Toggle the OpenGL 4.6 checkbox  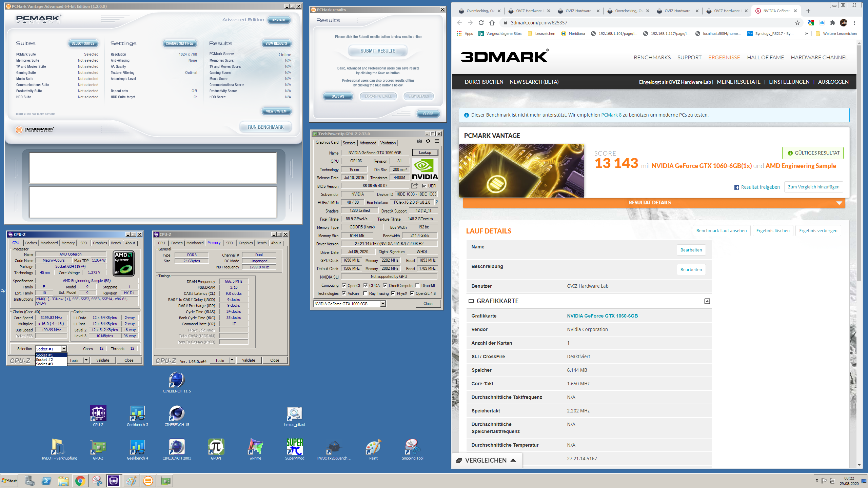tap(412, 293)
